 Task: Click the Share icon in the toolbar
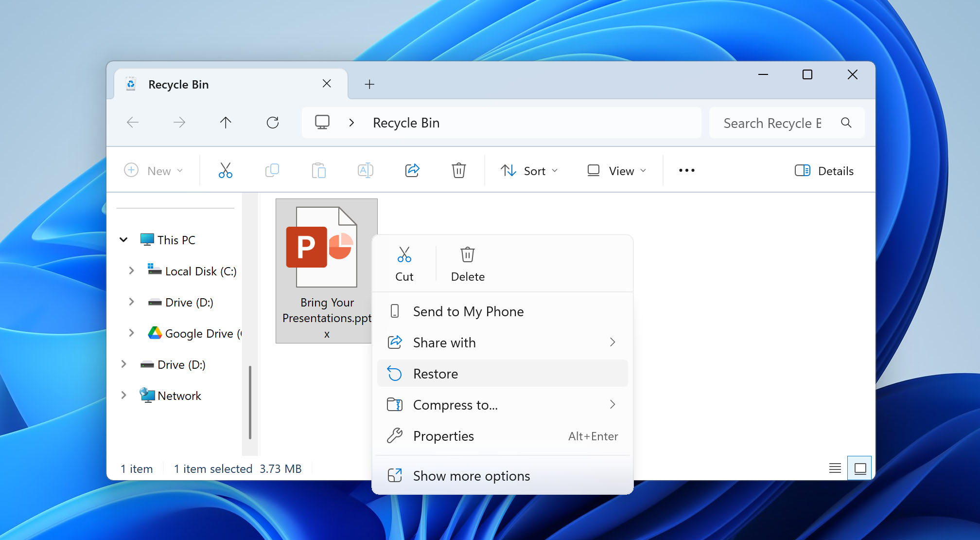(412, 170)
